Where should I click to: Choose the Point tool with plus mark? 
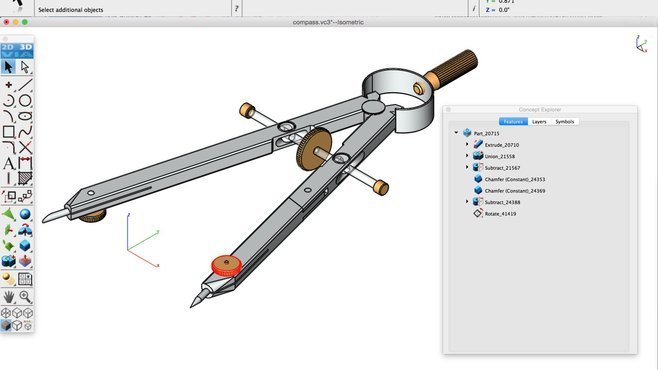(x=8, y=85)
